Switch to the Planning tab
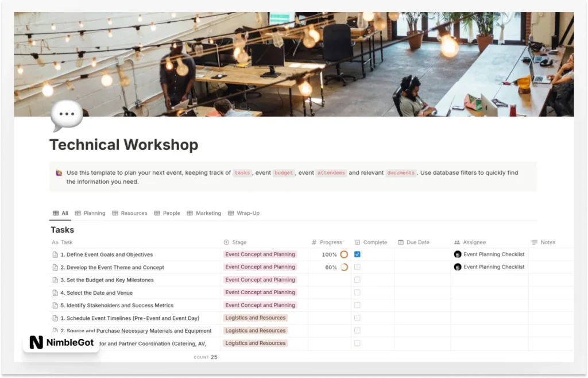 [90, 213]
